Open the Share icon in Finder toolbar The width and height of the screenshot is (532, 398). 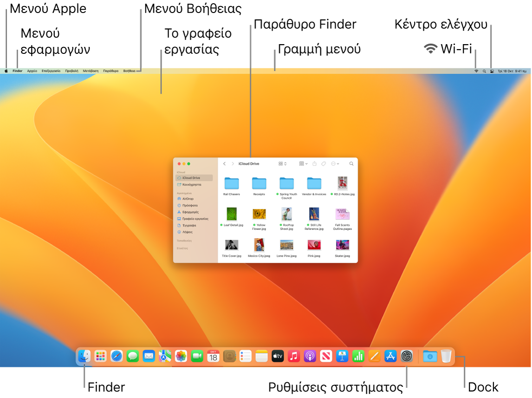click(314, 163)
